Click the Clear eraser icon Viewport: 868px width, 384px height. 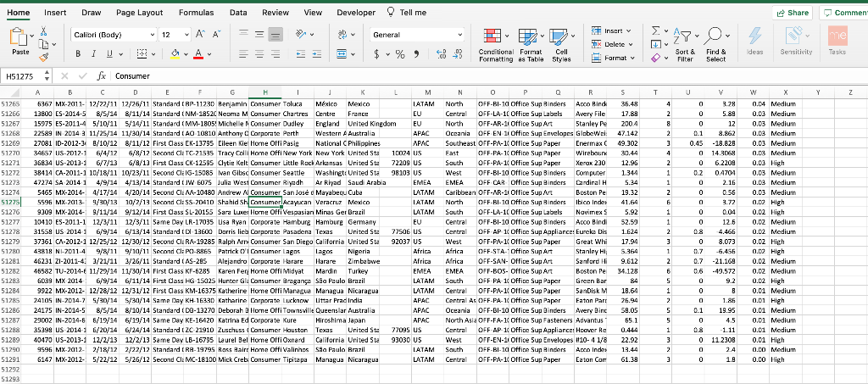pyautogui.click(x=656, y=58)
